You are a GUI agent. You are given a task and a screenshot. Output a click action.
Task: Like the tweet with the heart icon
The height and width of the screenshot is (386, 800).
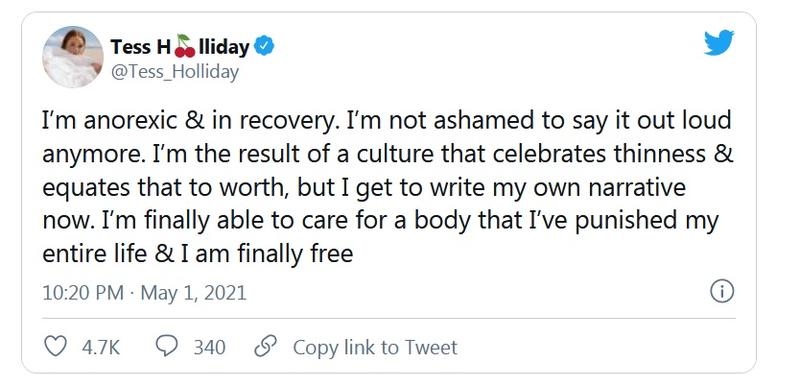pyautogui.click(x=56, y=347)
